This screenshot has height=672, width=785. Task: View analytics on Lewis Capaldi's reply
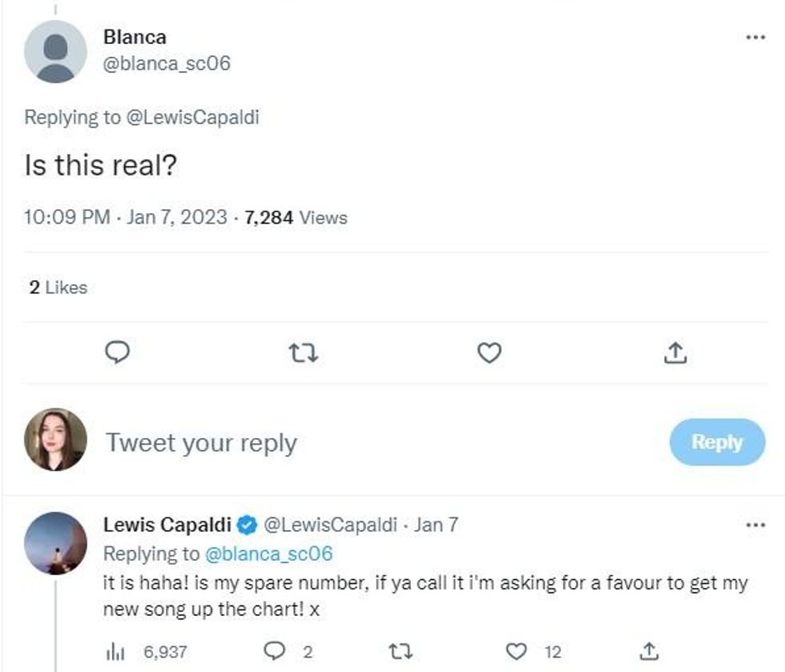point(115,652)
